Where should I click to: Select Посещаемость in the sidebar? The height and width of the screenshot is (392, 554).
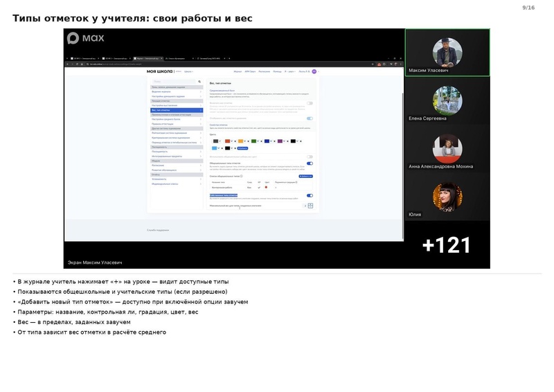click(177, 151)
